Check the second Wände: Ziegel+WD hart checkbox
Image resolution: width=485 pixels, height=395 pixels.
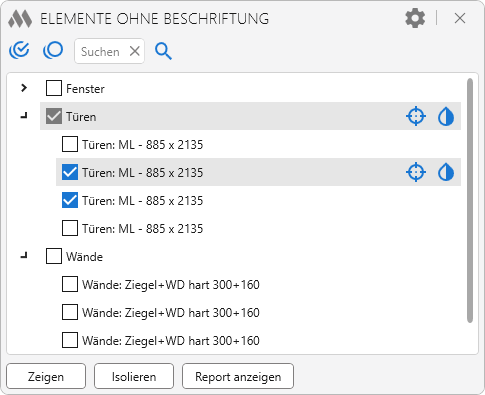tap(70, 312)
